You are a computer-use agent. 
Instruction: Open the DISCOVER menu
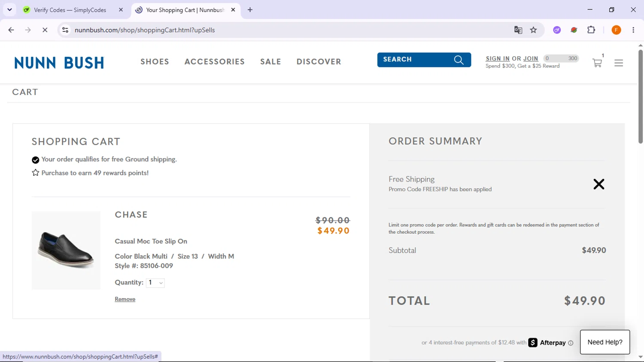pyautogui.click(x=319, y=62)
